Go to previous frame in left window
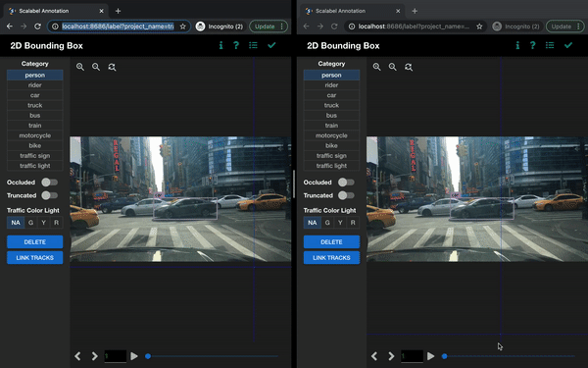Viewport: 588px width, 368px height. [x=77, y=356]
